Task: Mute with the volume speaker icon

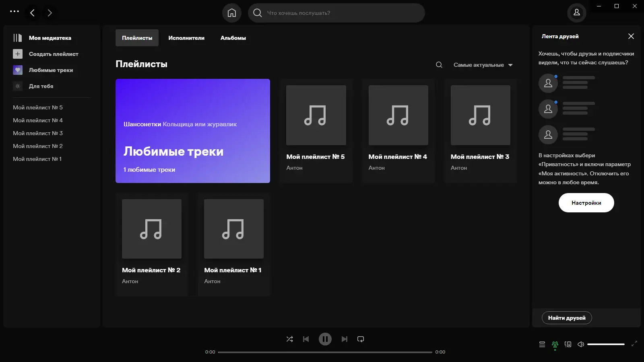Action: [x=581, y=344]
